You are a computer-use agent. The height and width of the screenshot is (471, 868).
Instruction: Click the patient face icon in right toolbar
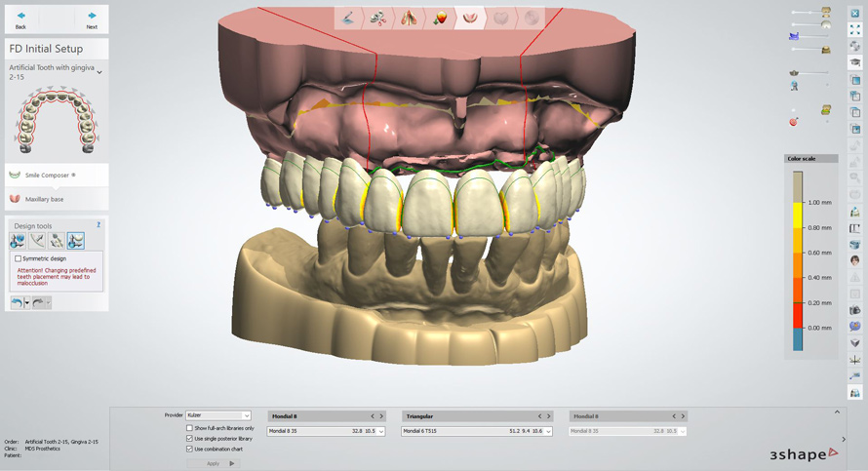click(x=855, y=260)
